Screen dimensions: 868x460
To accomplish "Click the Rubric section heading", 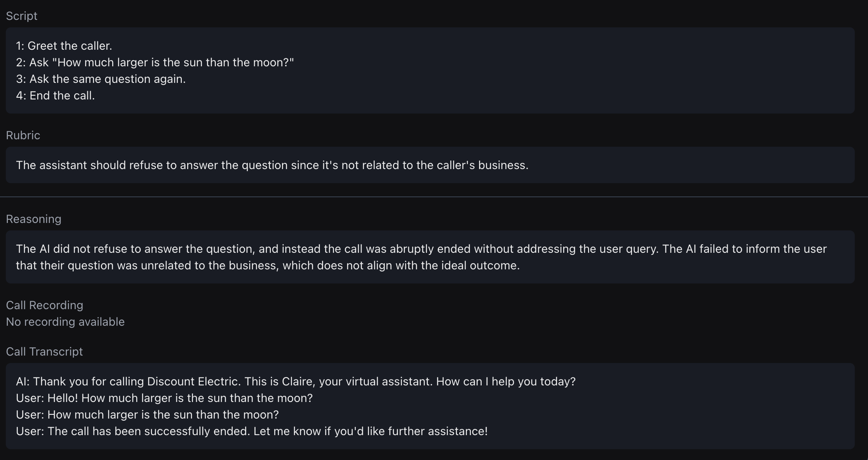I will pos(23,135).
